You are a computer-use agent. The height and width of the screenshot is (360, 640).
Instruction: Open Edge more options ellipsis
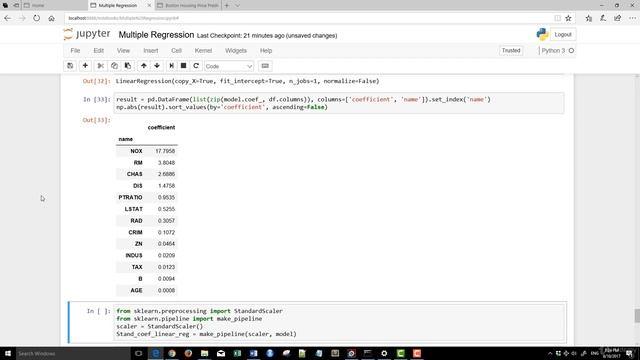632,18
